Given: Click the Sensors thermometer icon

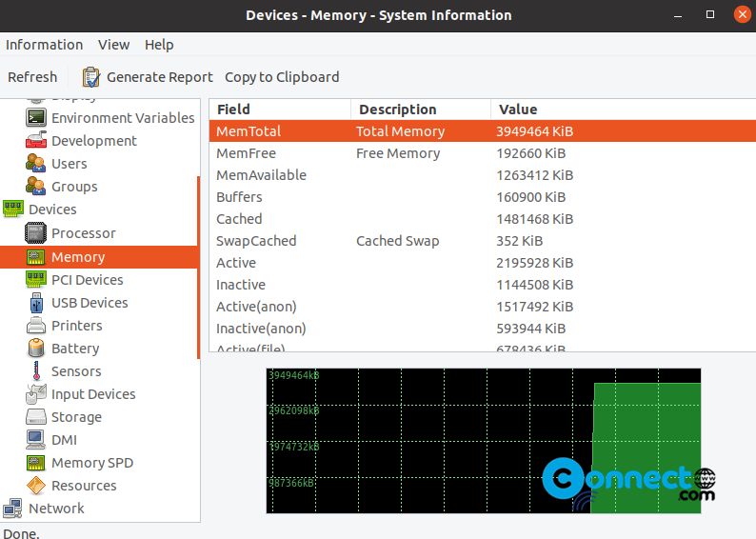Looking at the screenshot, I should 36,370.
